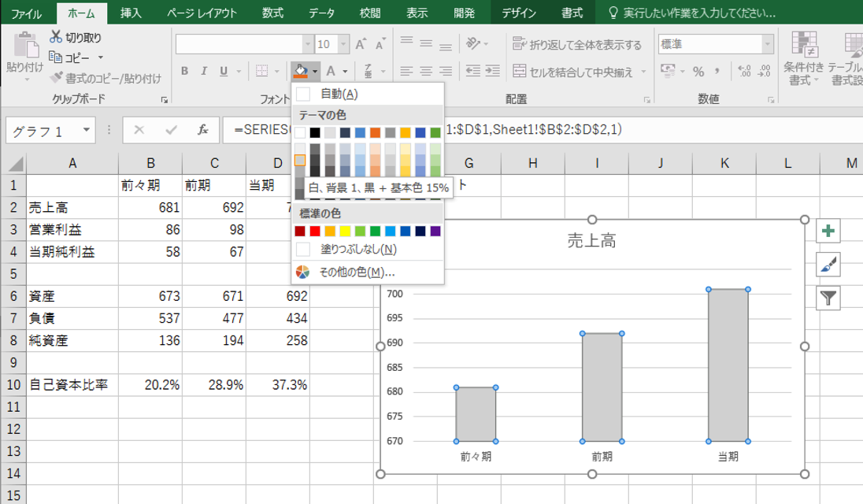Viewport: 863px width, 504px height.
Task: Open the Name Box dropdown arrow
Action: tap(87, 130)
